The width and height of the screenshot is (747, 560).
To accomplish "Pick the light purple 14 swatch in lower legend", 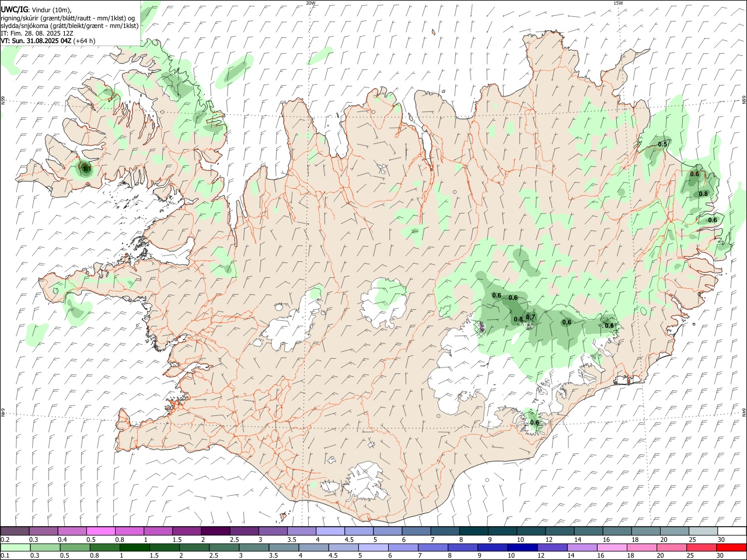I will coord(581,548).
